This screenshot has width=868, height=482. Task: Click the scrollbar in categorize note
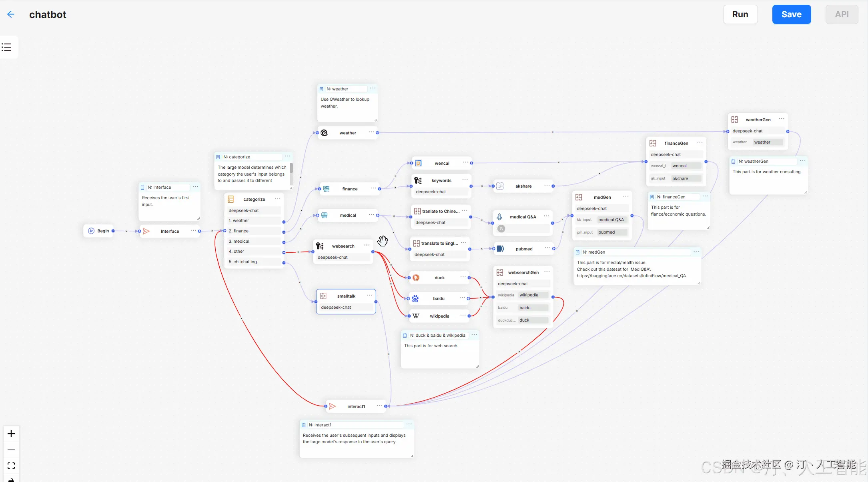tap(291, 168)
